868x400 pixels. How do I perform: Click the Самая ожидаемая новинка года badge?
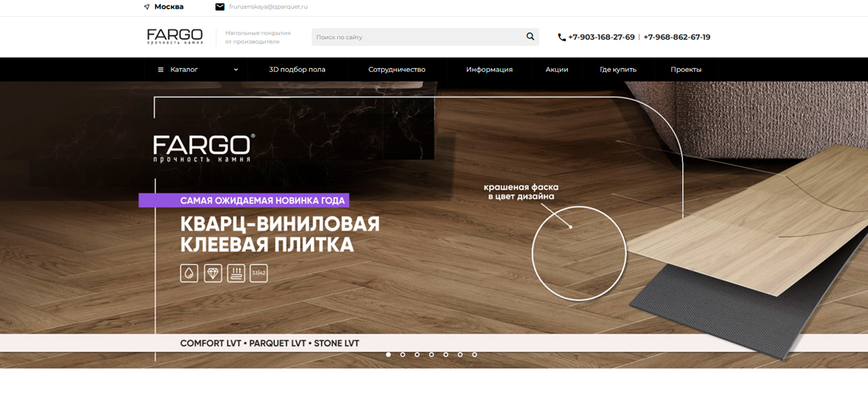point(244,200)
